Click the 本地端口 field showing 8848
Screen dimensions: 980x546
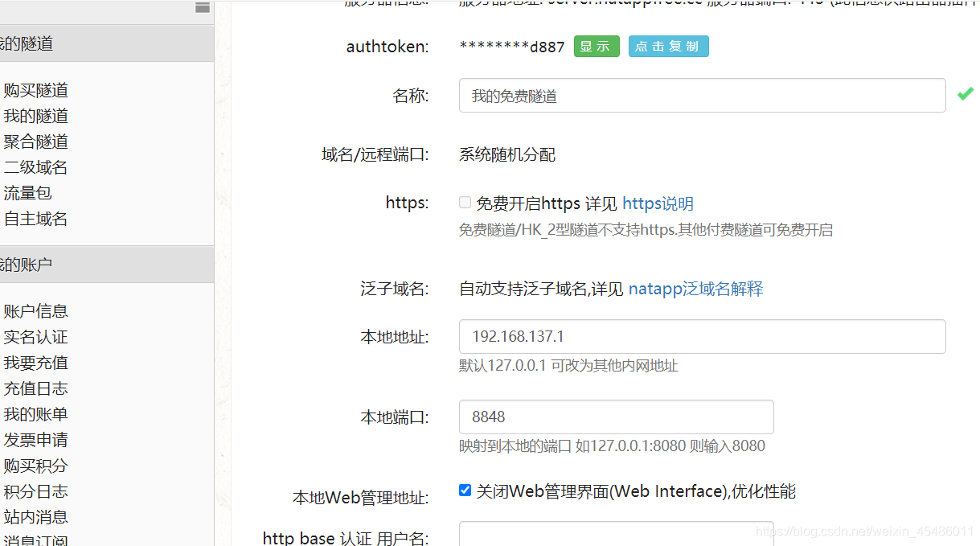point(616,417)
